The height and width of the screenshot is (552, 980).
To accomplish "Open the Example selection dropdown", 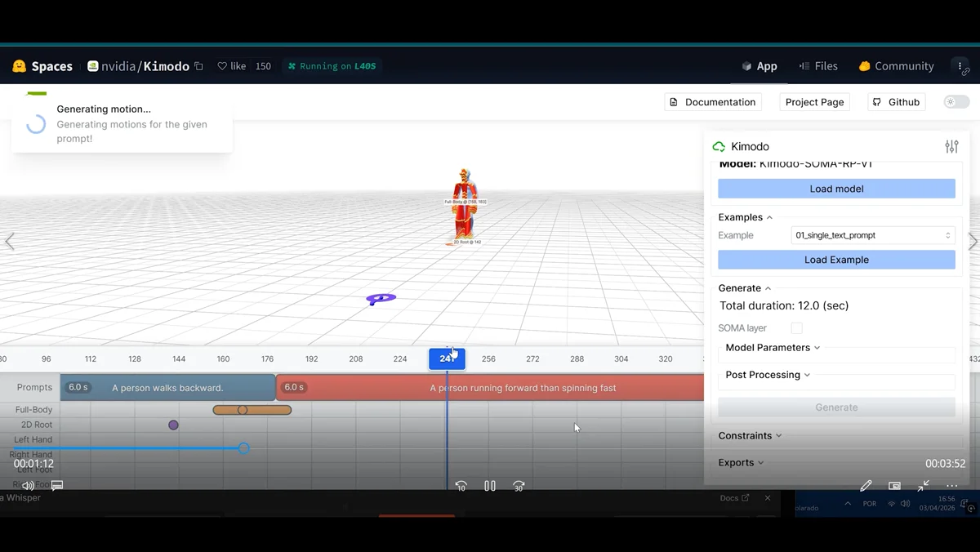I will pyautogui.click(x=872, y=235).
